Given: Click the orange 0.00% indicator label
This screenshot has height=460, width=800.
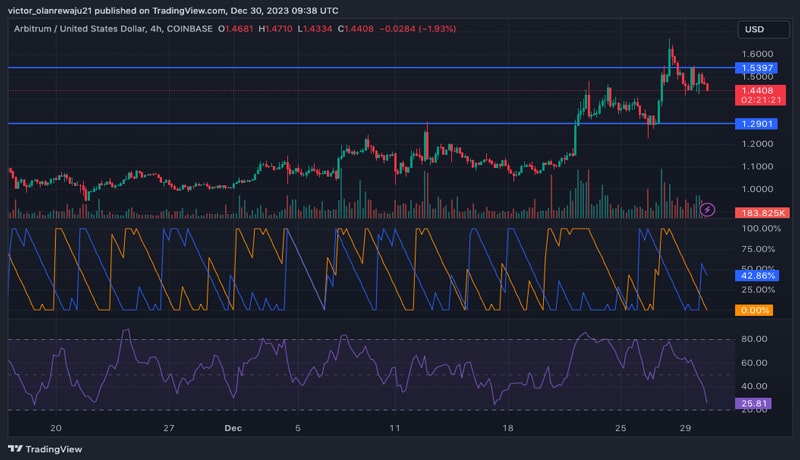Looking at the screenshot, I should coord(754,310).
